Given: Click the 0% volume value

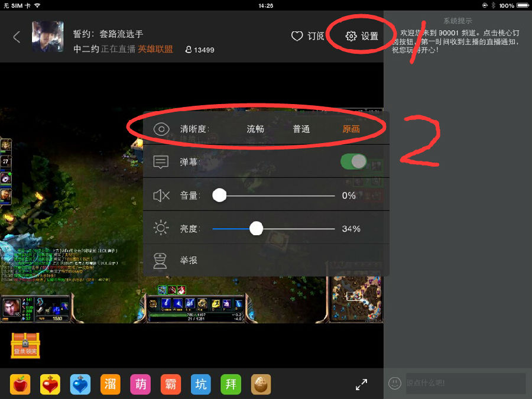Looking at the screenshot, I should [x=349, y=196].
